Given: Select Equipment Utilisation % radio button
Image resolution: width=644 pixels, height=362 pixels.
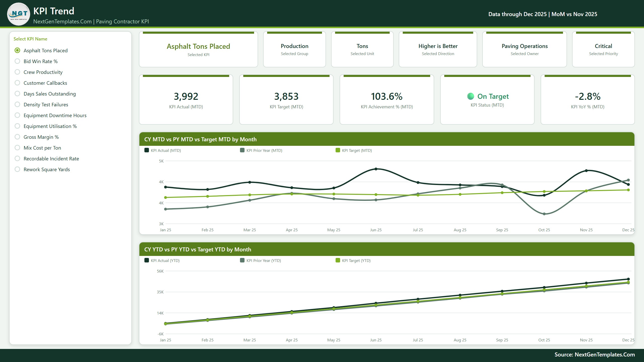Looking at the screenshot, I should tap(17, 126).
